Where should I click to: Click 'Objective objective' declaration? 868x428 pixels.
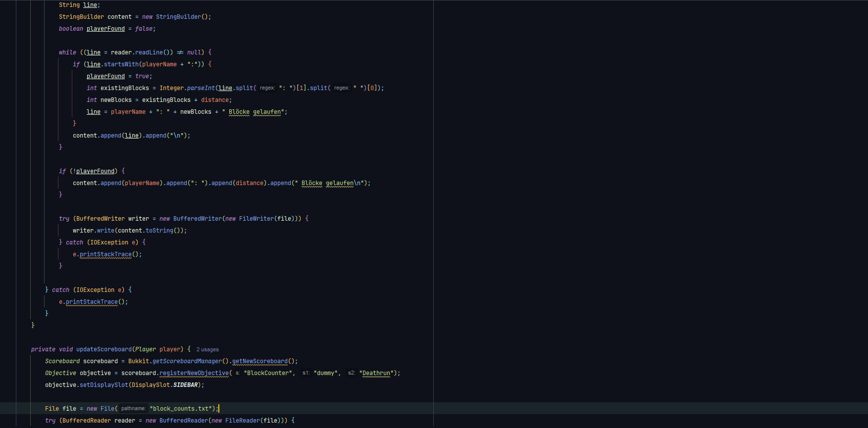(x=78, y=373)
